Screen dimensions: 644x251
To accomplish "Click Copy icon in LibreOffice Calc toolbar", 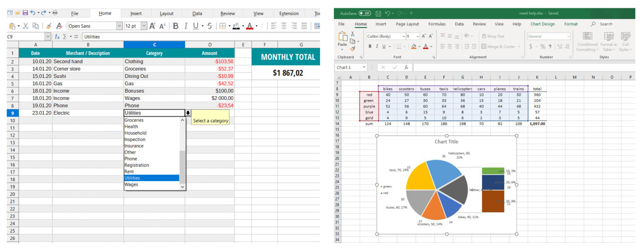I will coord(36,26).
